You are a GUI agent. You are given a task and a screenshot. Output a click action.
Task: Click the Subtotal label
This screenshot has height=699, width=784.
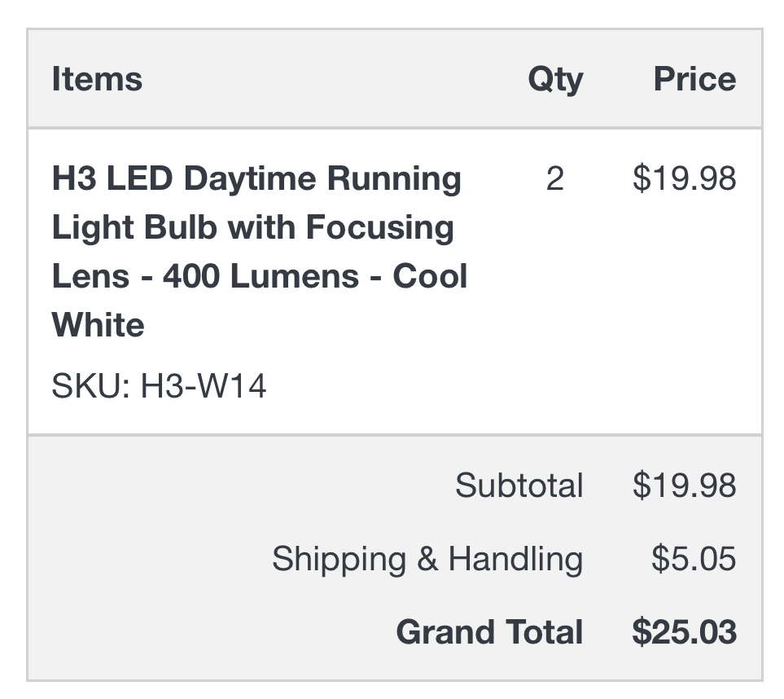click(x=519, y=485)
